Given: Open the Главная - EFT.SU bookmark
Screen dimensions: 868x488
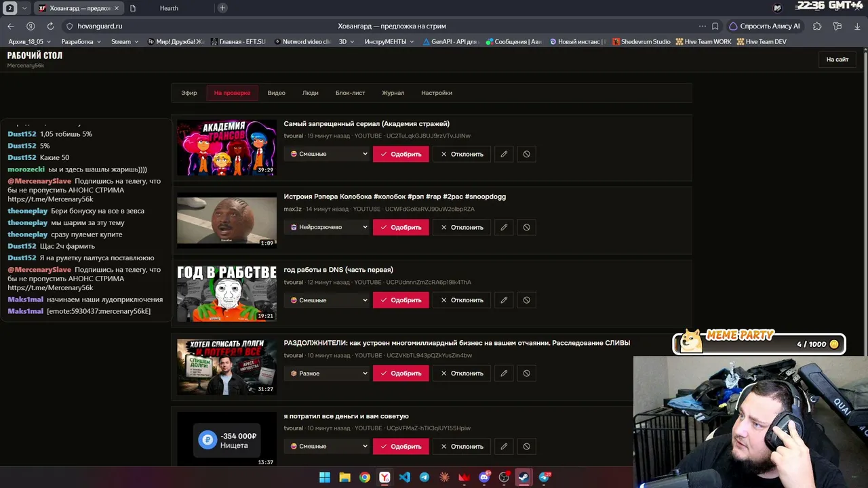Looking at the screenshot, I should tap(238, 41).
